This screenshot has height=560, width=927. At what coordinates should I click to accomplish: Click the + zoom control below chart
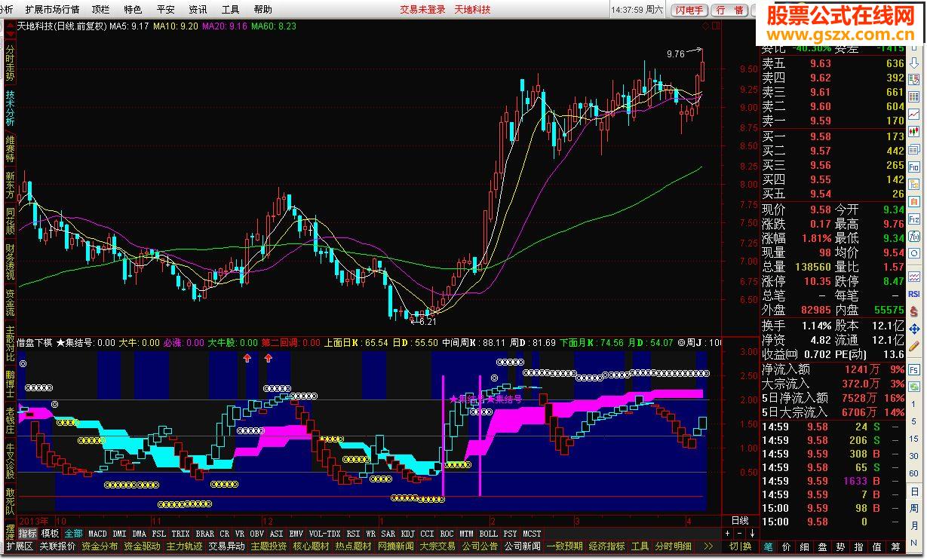727,534
